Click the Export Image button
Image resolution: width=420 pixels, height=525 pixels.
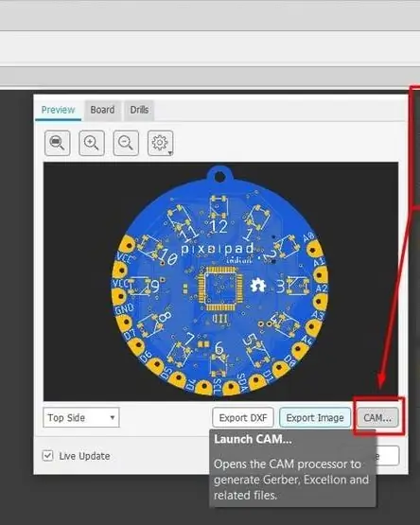[x=315, y=417]
